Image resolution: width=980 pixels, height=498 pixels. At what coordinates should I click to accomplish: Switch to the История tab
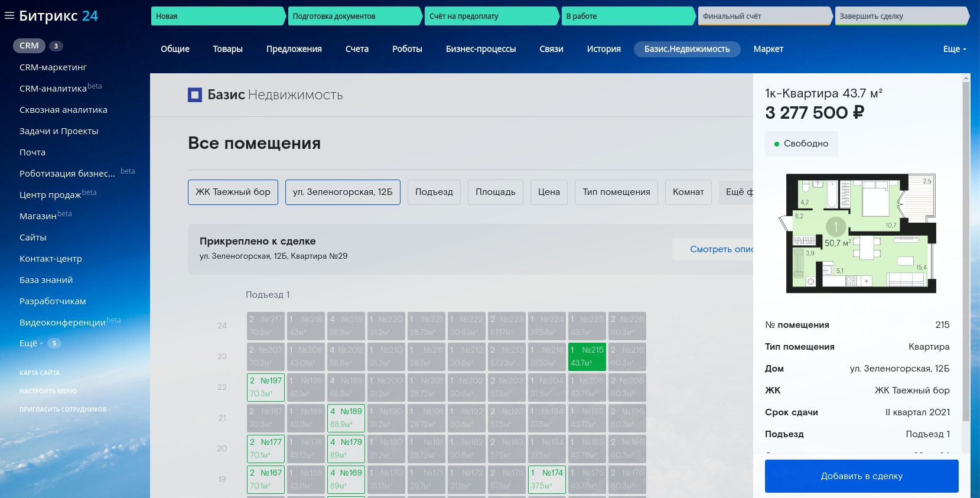click(604, 49)
